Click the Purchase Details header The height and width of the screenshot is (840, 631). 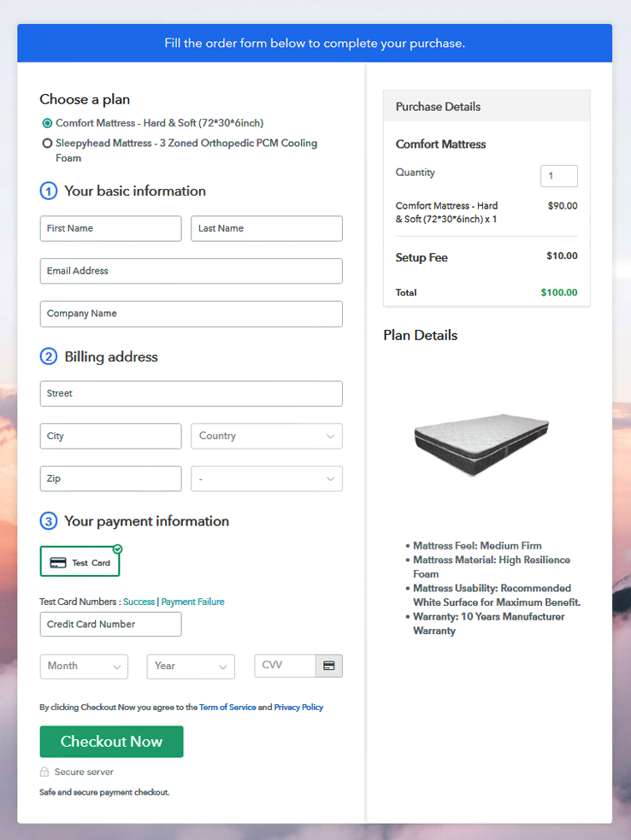[487, 107]
